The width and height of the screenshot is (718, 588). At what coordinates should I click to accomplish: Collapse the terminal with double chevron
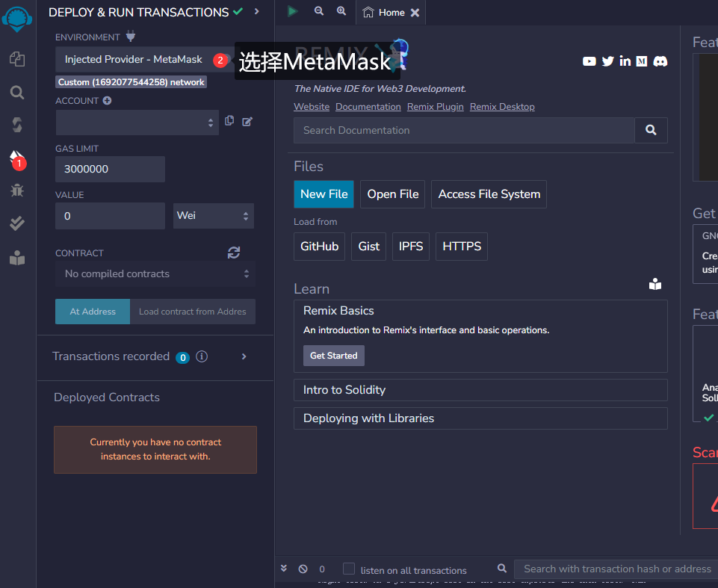pos(284,569)
